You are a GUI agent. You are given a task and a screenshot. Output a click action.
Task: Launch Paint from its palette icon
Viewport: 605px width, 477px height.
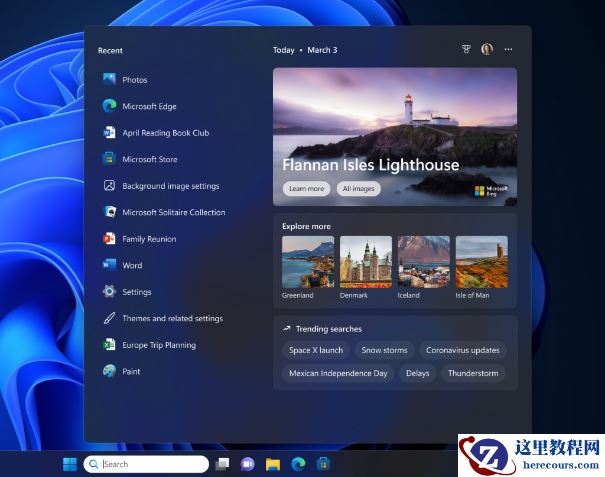109,371
